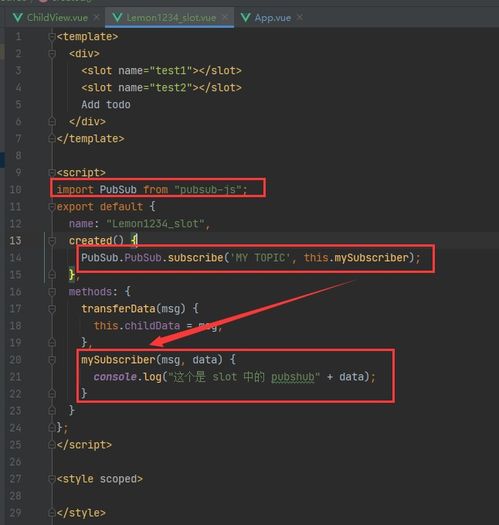Image resolution: width=499 pixels, height=525 pixels.
Task: Collapse the <script> block on line 9
Action: point(52,173)
